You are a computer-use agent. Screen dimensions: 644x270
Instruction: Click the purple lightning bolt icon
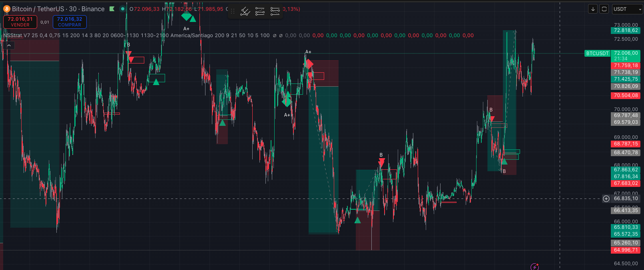534,266
